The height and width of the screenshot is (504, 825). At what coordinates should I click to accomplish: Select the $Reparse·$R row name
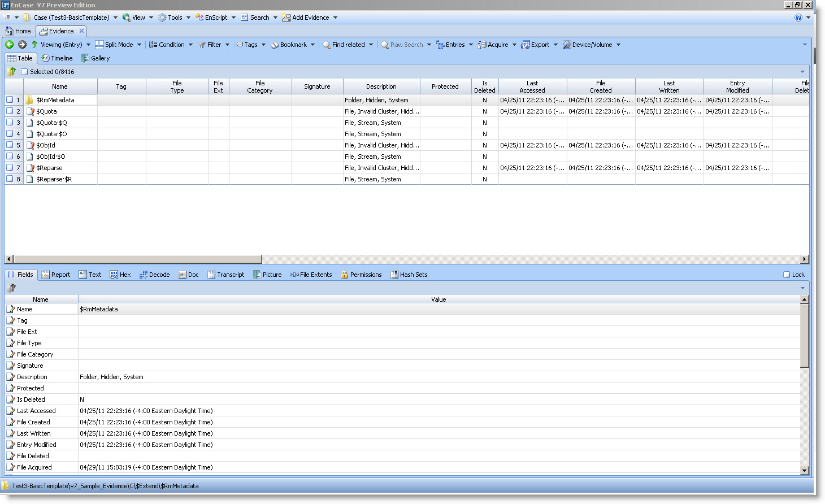[x=54, y=179]
